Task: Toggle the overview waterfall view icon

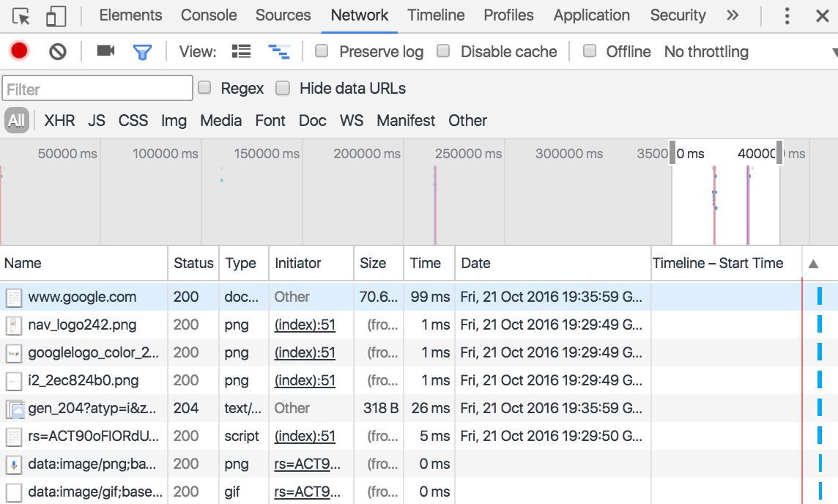Action: (x=279, y=51)
